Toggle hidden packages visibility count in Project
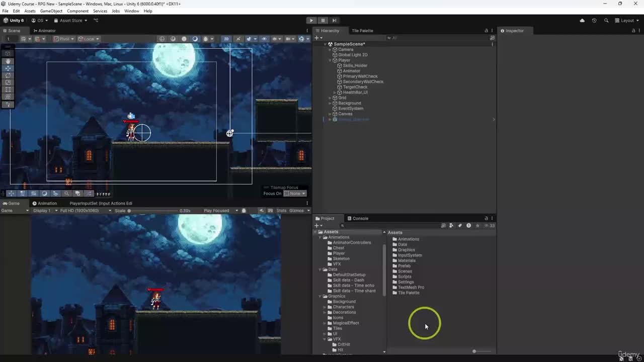The height and width of the screenshot is (362, 644). coord(490,226)
